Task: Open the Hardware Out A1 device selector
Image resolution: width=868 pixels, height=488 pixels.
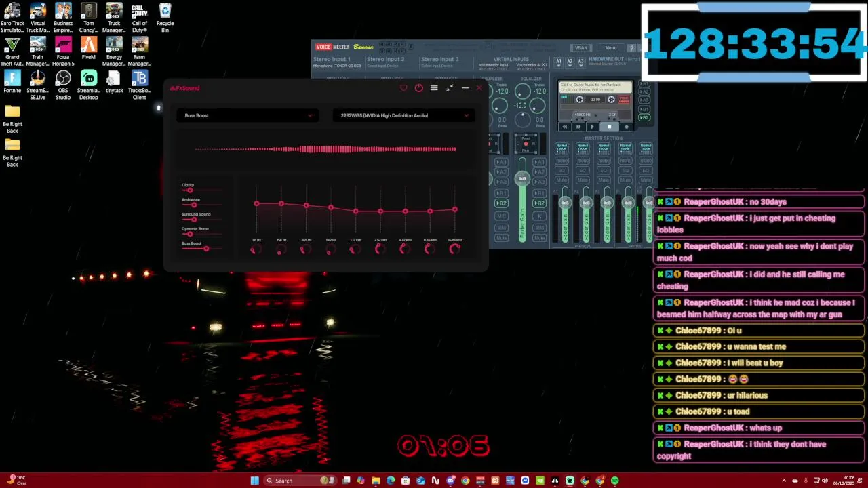Action: coord(559,62)
